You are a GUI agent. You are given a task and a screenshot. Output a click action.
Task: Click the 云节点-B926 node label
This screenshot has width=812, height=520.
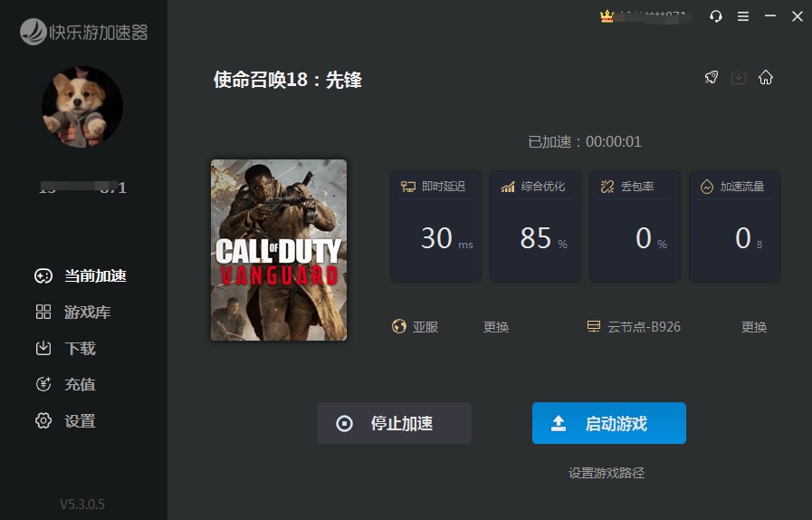pos(644,327)
